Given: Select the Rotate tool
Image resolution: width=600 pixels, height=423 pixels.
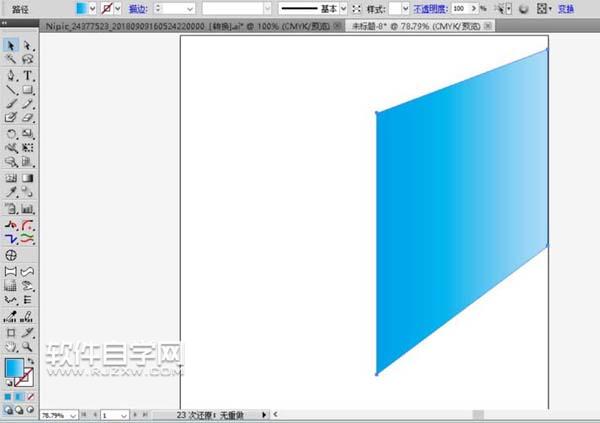Looking at the screenshot, I should [x=11, y=134].
